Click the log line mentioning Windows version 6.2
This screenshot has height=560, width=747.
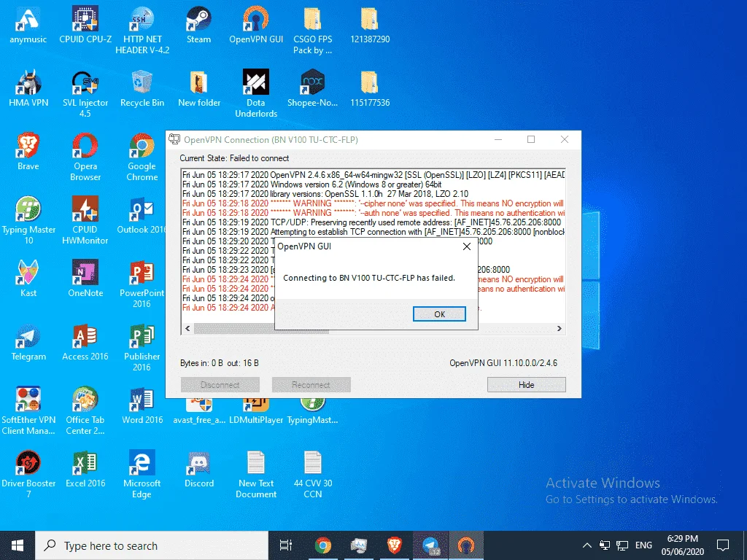[312, 184]
